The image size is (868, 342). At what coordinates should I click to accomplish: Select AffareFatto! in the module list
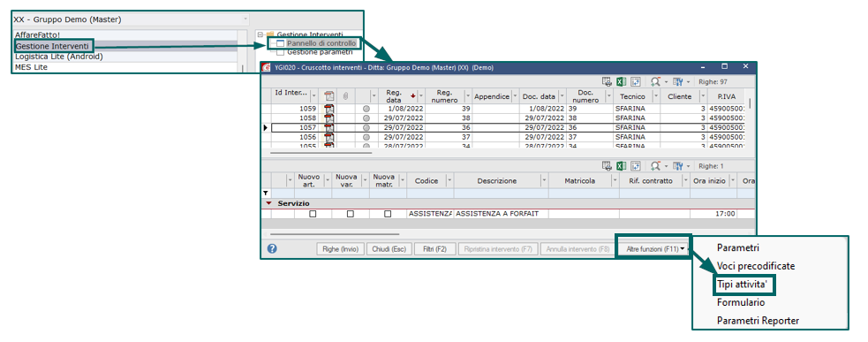tap(126, 35)
